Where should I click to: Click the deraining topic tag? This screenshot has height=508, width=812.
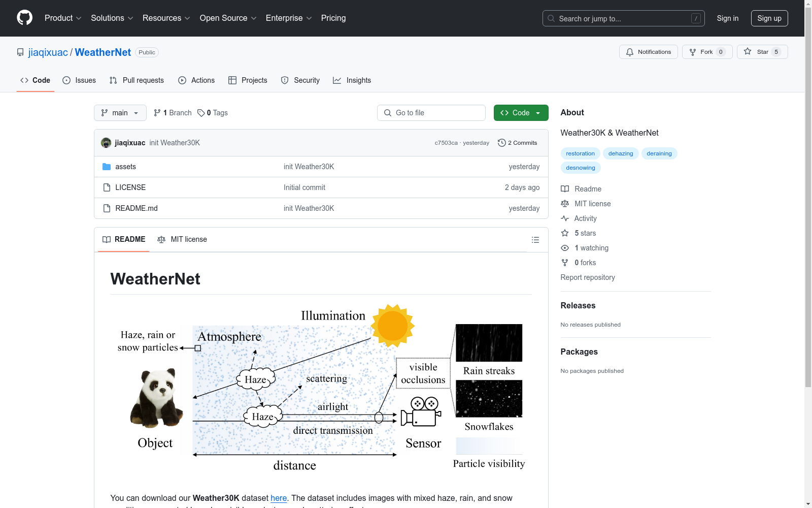[659, 153]
